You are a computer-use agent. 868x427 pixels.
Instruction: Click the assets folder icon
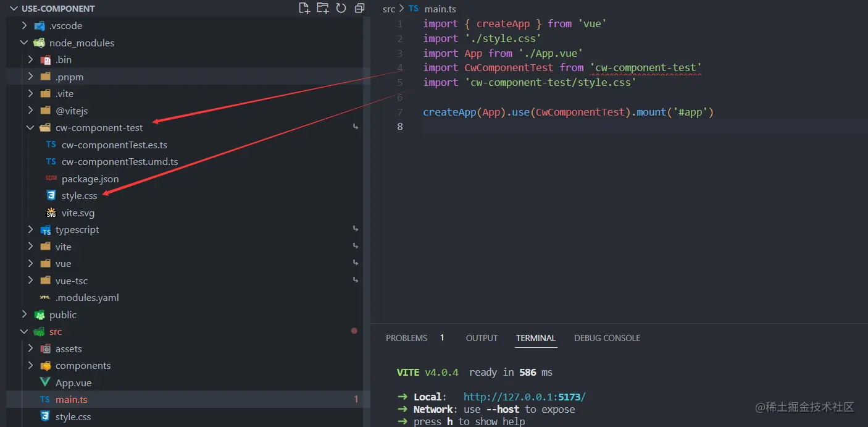tap(45, 349)
